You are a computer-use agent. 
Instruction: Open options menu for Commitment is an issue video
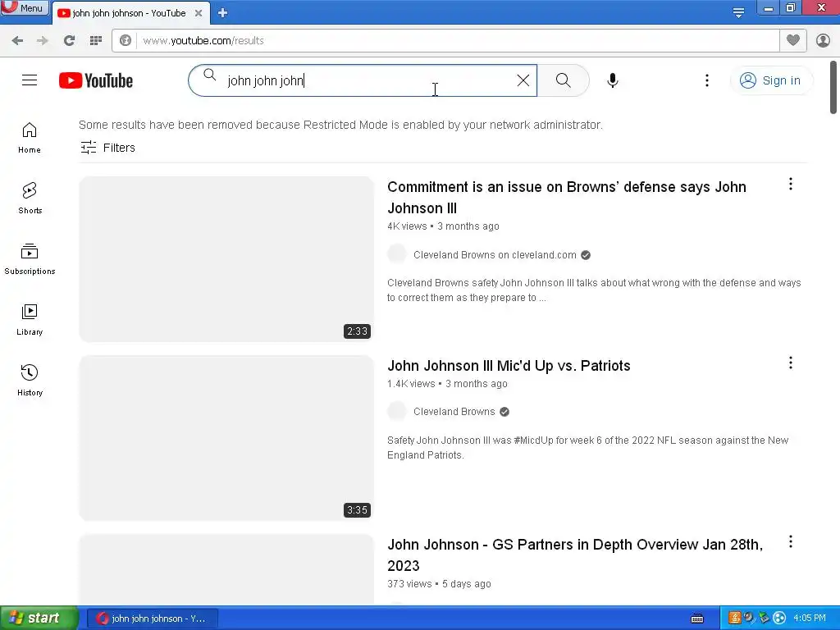pos(790,185)
